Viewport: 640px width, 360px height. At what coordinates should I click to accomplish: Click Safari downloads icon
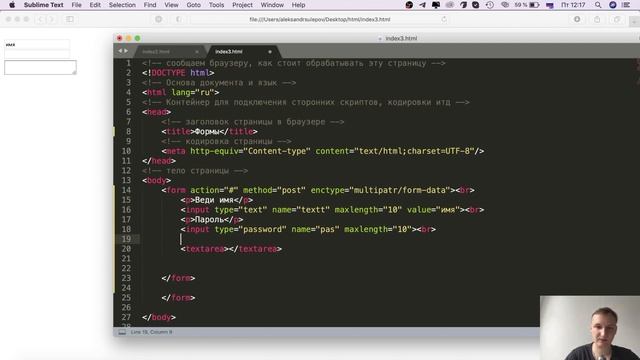(577, 19)
